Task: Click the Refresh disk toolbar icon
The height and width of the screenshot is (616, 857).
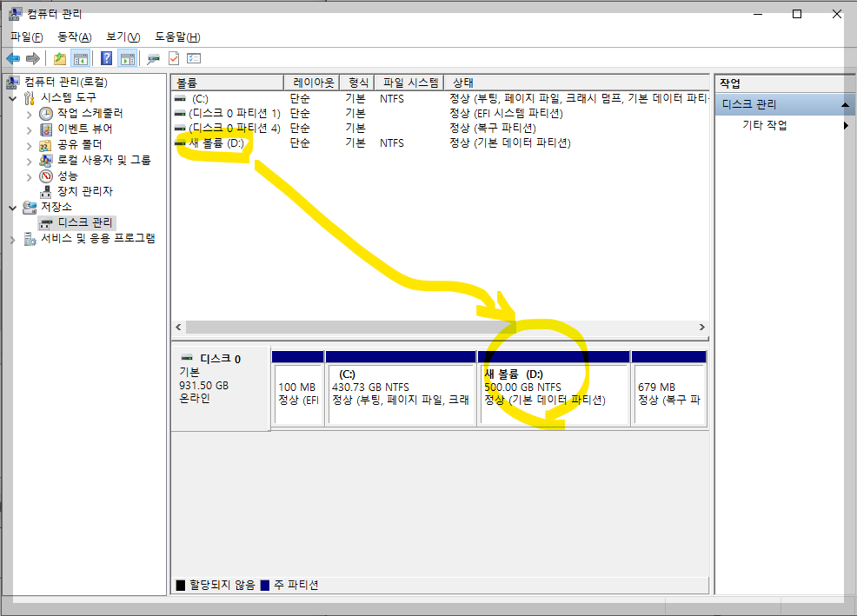Action: point(154,58)
